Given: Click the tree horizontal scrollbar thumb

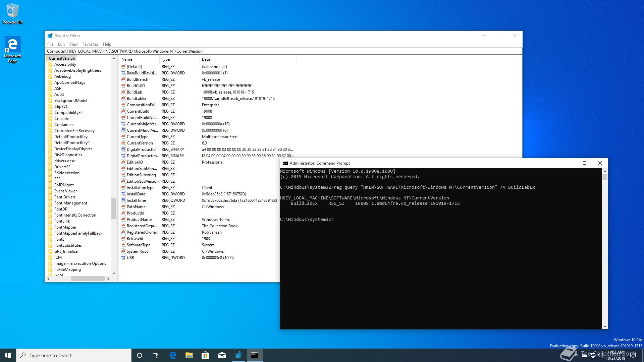Looking at the screenshot, I should (88, 279).
